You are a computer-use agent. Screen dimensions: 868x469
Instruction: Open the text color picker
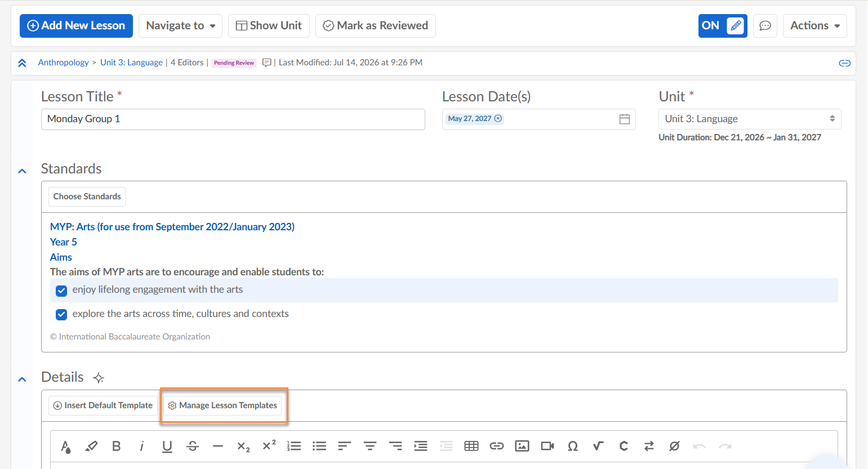[66, 446]
